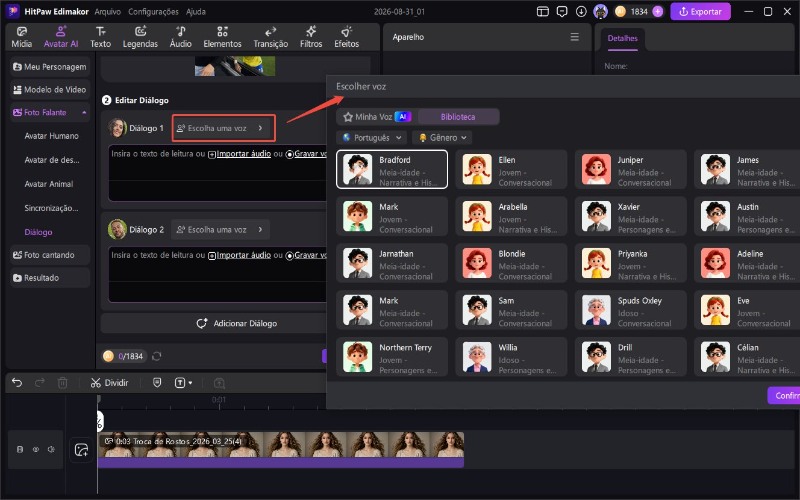Lock the video track
The width and height of the screenshot is (800, 500).
click(20, 449)
